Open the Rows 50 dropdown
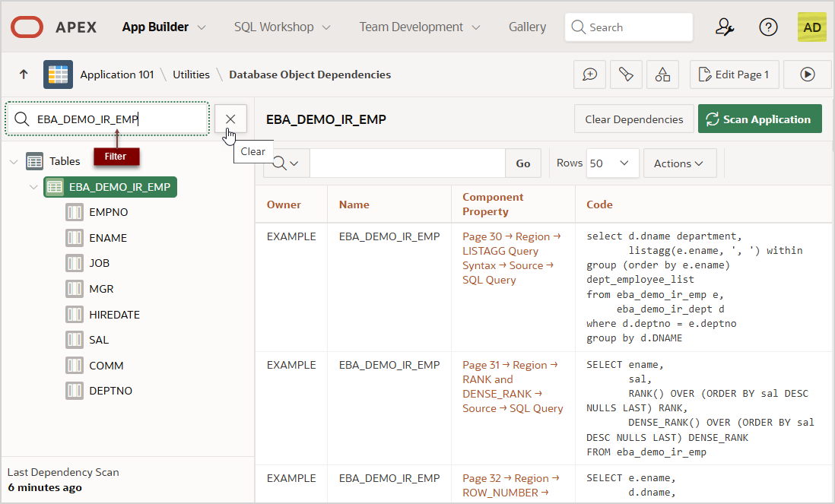Image resolution: width=835 pixels, height=504 pixels. 612,163
